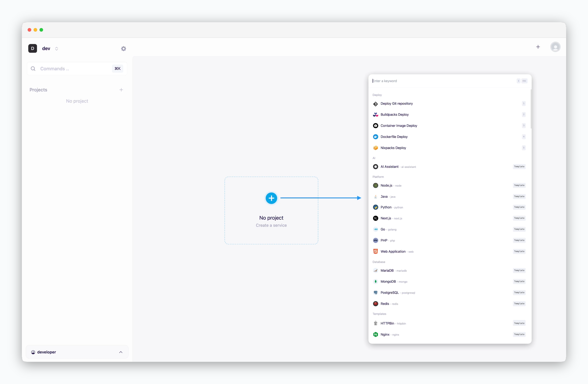Click the Buildpacks Deploy icon
The height and width of the screenshot is (384, 588).
pos(375,115)
